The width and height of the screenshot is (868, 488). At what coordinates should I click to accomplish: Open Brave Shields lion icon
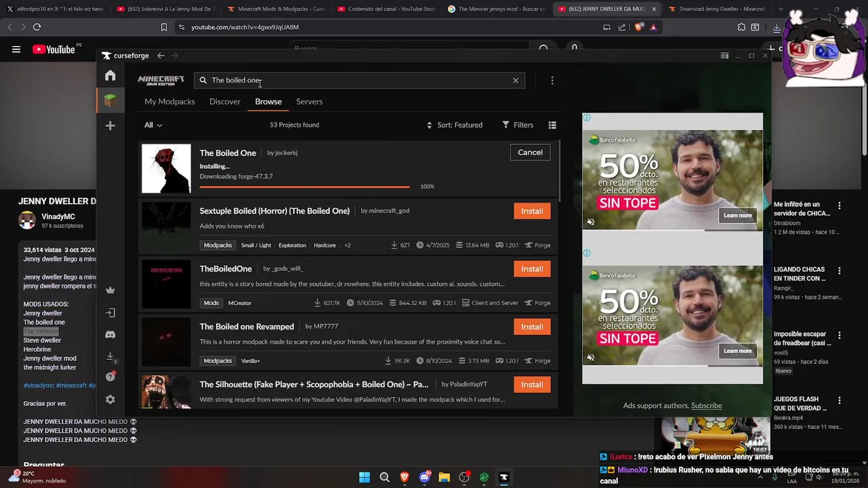pos(639,27)
